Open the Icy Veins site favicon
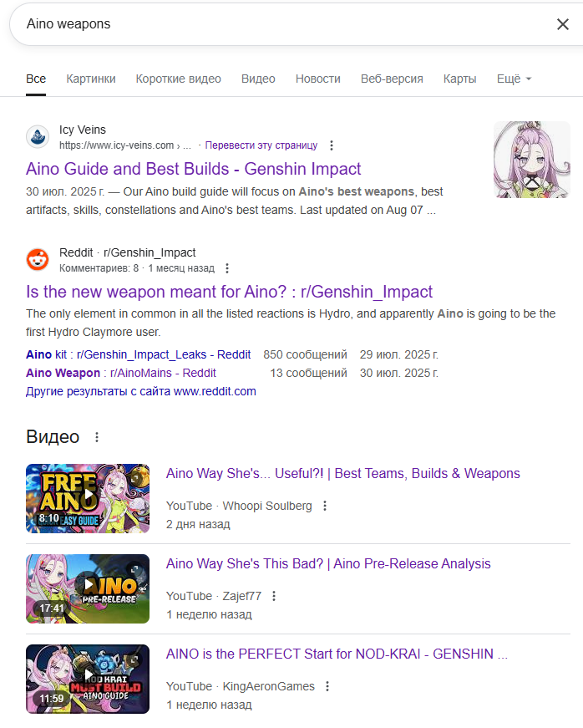 tap(38, 136)
